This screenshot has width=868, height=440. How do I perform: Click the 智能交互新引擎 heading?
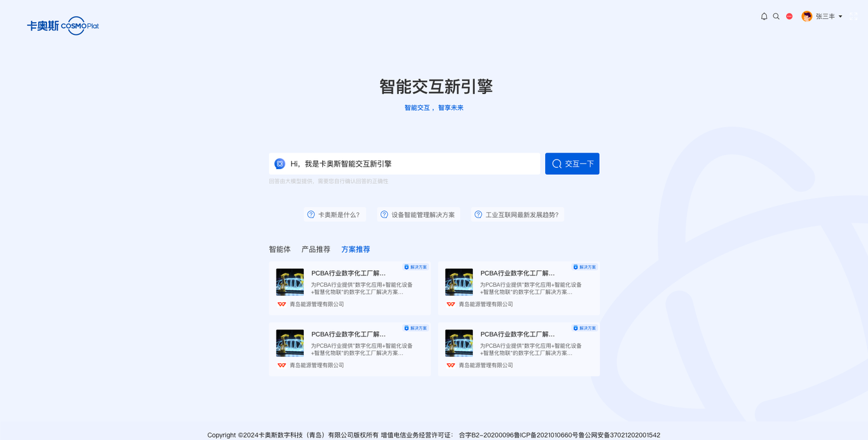point(436,86)
